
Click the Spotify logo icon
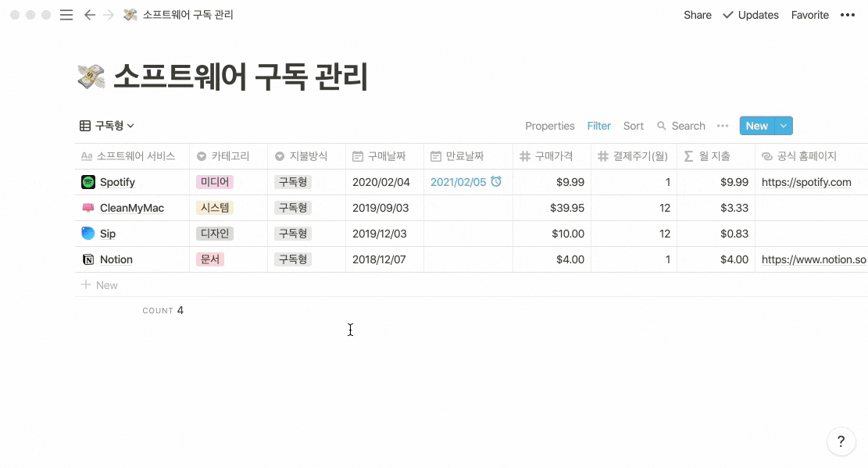pyautogui.click(x=88, y=182)
